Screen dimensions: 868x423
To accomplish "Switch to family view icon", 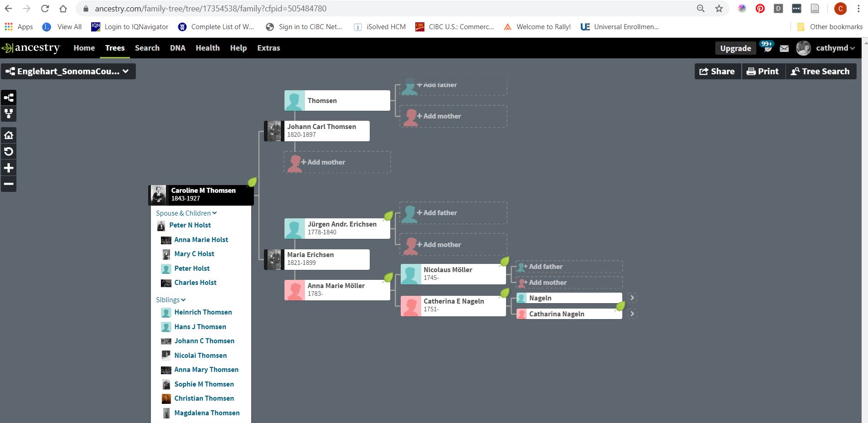I will (x=9, y=113).
